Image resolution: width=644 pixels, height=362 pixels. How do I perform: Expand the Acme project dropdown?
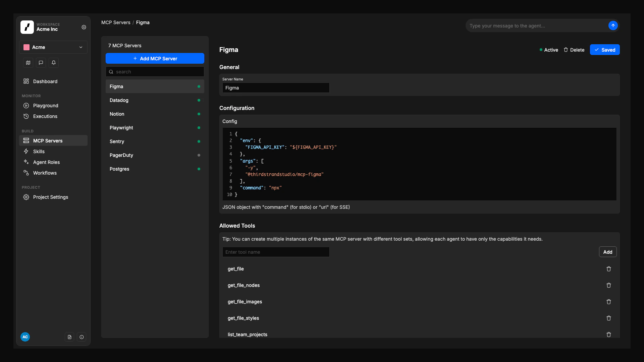[53, 47]
